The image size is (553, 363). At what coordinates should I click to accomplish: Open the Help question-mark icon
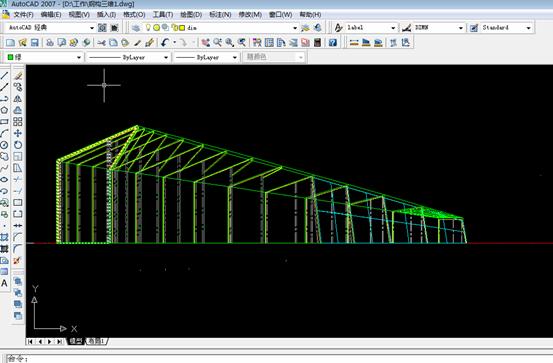point(333,43)
